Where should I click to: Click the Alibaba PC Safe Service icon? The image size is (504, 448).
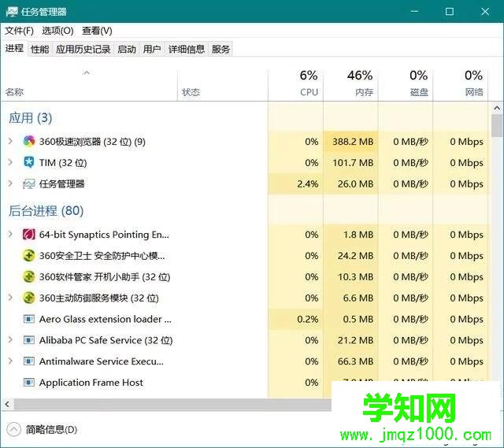click(x=29, y=340)
